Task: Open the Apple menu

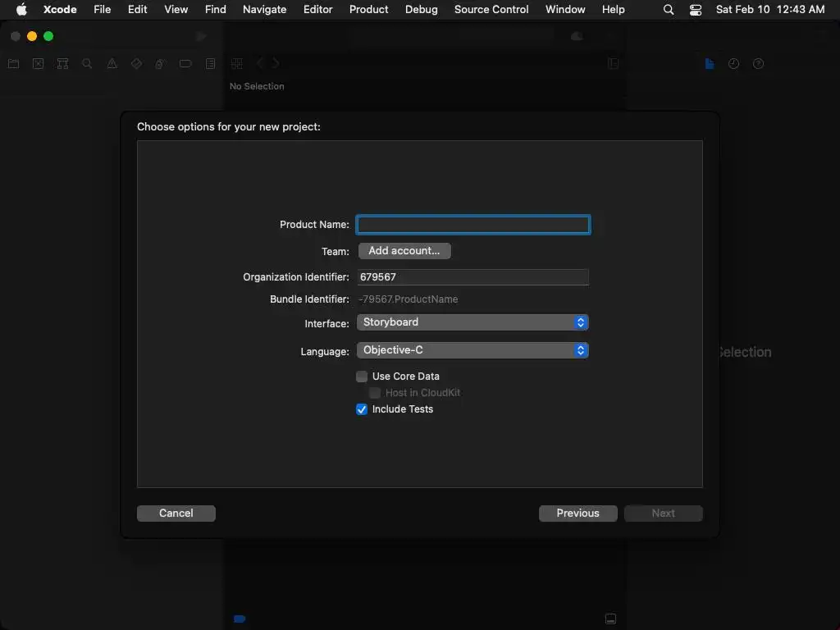Action: coord(21,10)
